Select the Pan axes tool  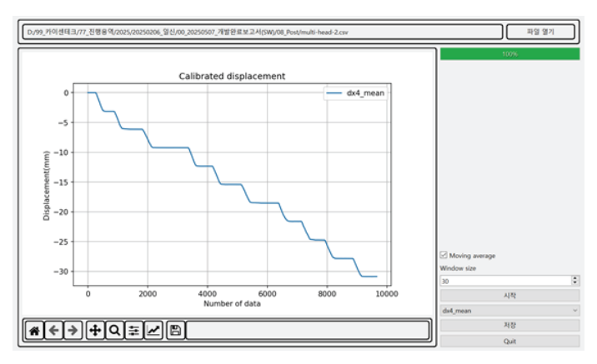click(95, 331)
